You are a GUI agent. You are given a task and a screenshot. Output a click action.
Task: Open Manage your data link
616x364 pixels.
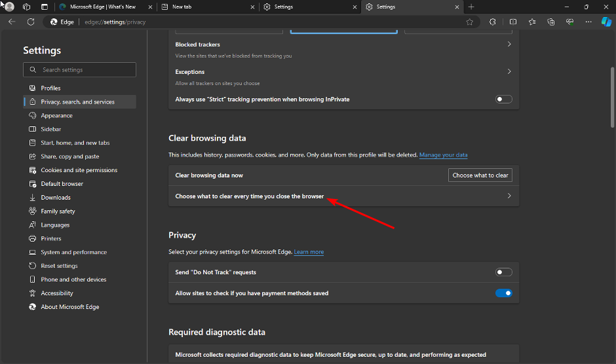coord(443,155)
